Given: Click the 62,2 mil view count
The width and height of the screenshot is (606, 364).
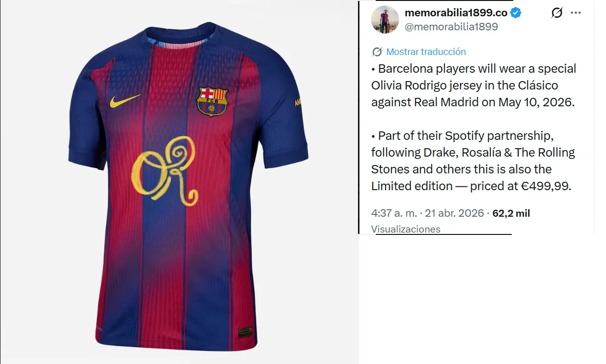Looking at the screenshot, I should click(511, 213).
